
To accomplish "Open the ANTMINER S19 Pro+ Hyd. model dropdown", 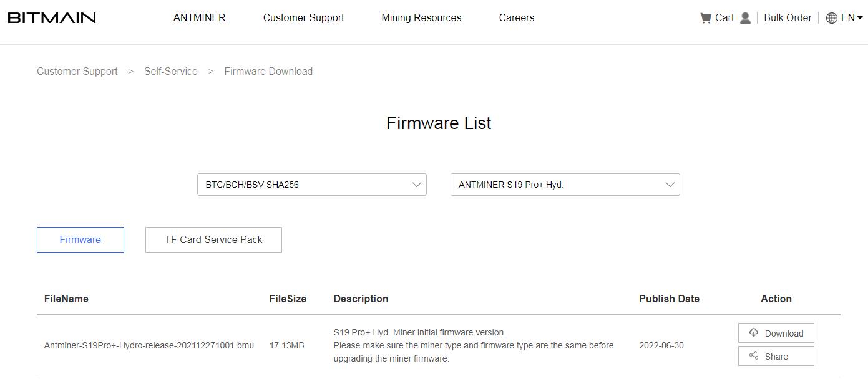I will click(565, 185).
